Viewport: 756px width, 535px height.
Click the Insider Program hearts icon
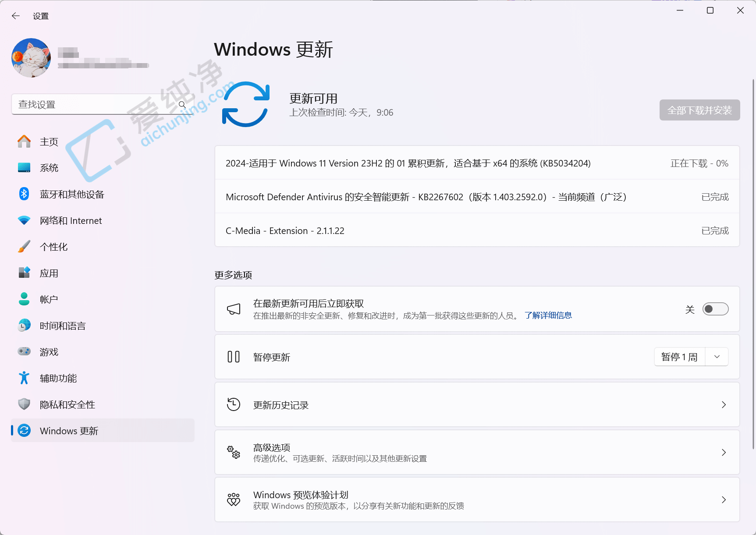click(x=234, y=500)
